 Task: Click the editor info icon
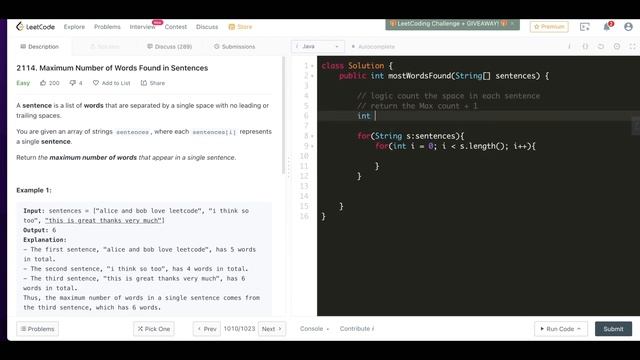(x=569, y=47)
